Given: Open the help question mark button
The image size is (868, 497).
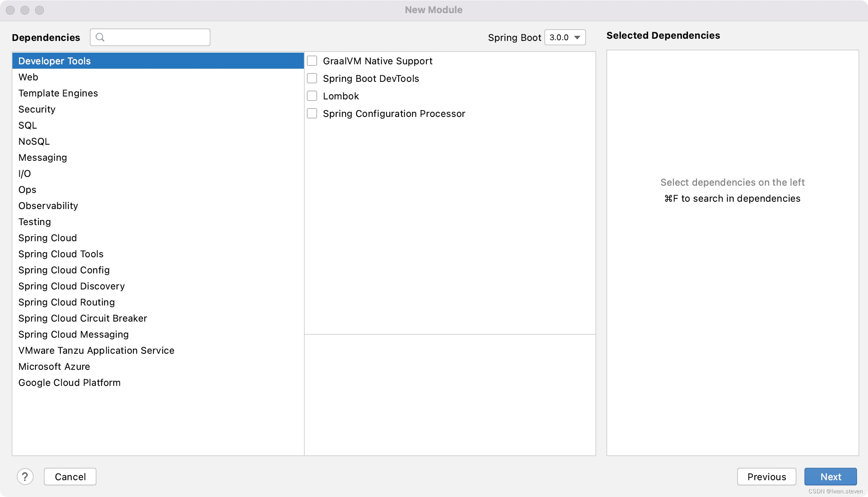Looking at the screenshot, I should point(25,477).
